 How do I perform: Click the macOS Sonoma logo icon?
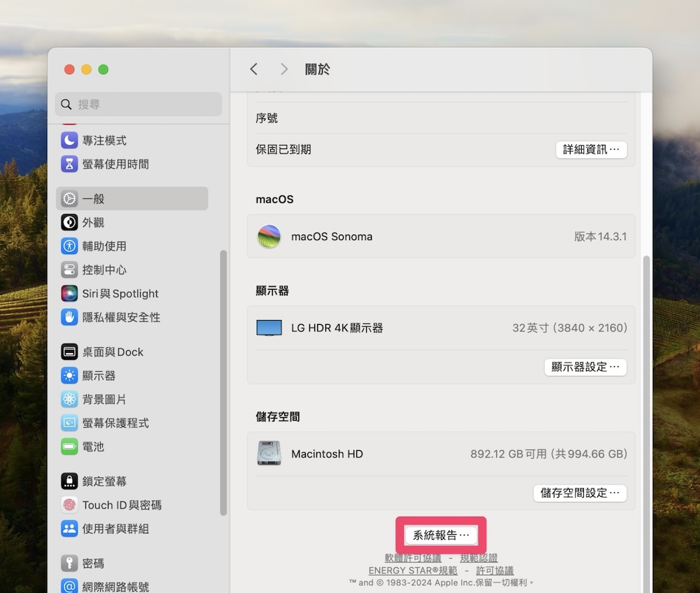(269, 236)
